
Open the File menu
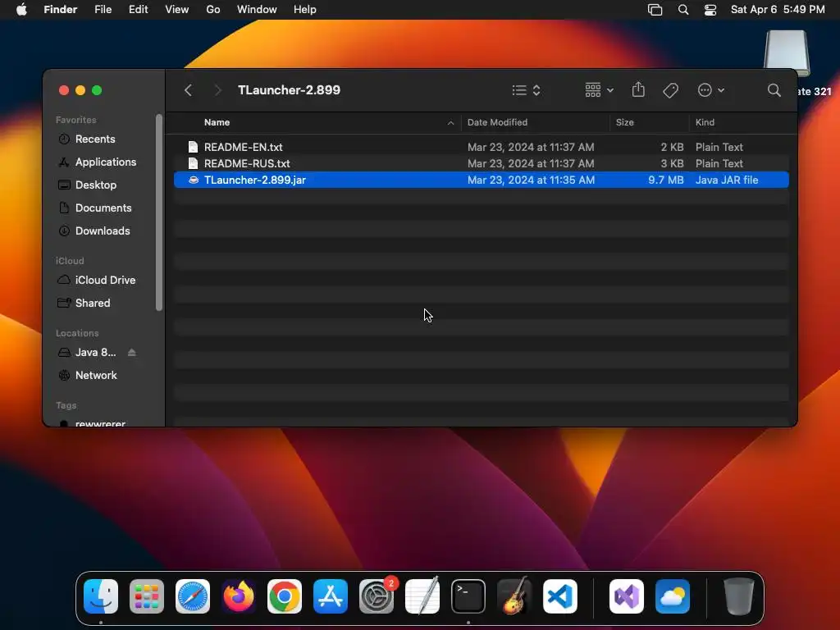click(103, 10)
